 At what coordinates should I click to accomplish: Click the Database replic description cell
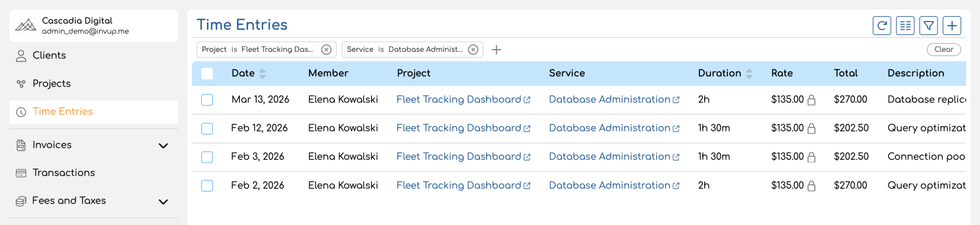(926, 100)
